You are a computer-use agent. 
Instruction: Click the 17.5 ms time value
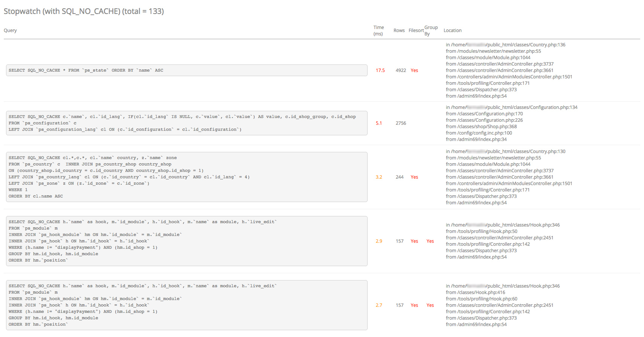[380, 70]
